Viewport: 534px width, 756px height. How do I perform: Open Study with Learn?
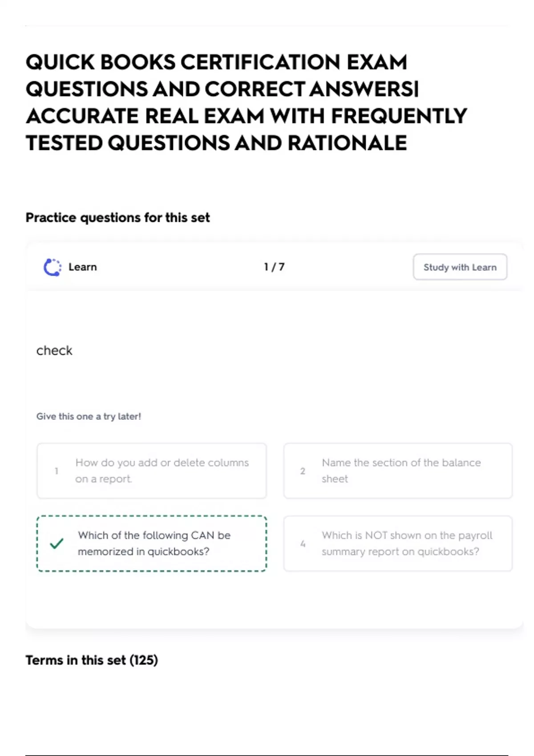460,267
